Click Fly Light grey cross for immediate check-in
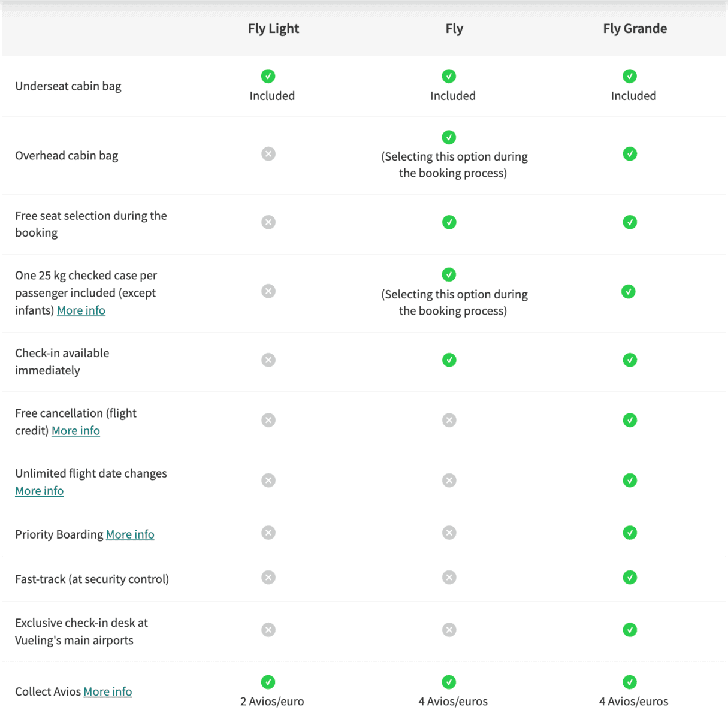The image size is (728, 719). [x=268, y=360]
